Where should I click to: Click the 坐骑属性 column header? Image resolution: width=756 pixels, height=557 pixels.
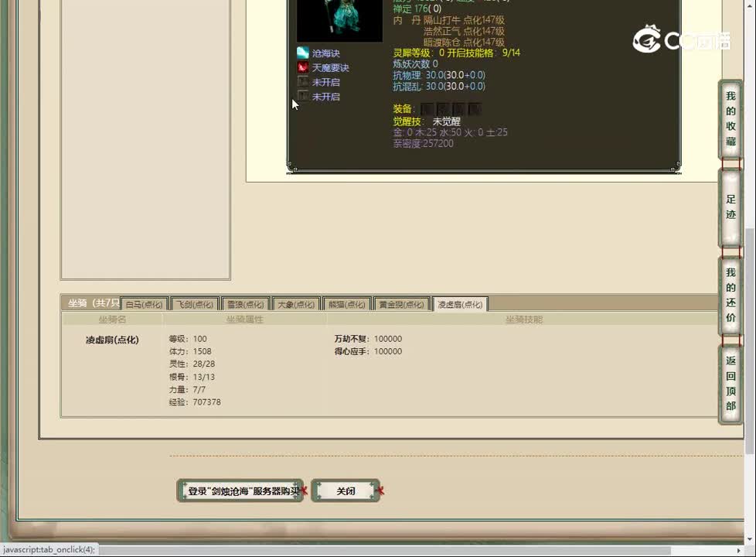point(244,319)
